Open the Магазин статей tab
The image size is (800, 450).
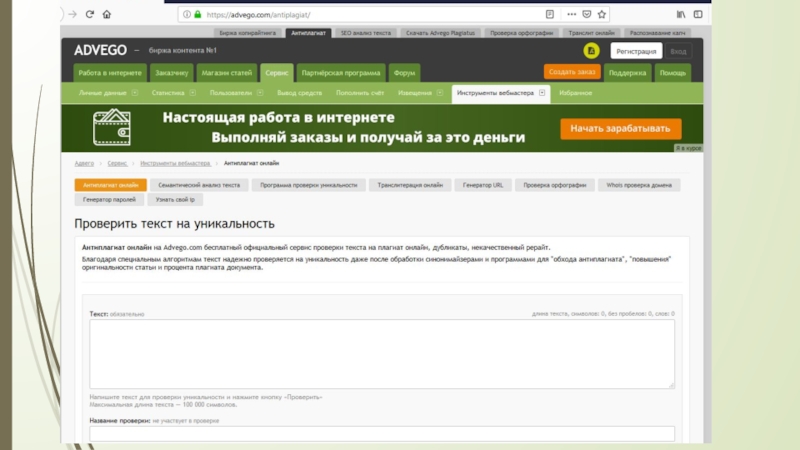(226, 73)
